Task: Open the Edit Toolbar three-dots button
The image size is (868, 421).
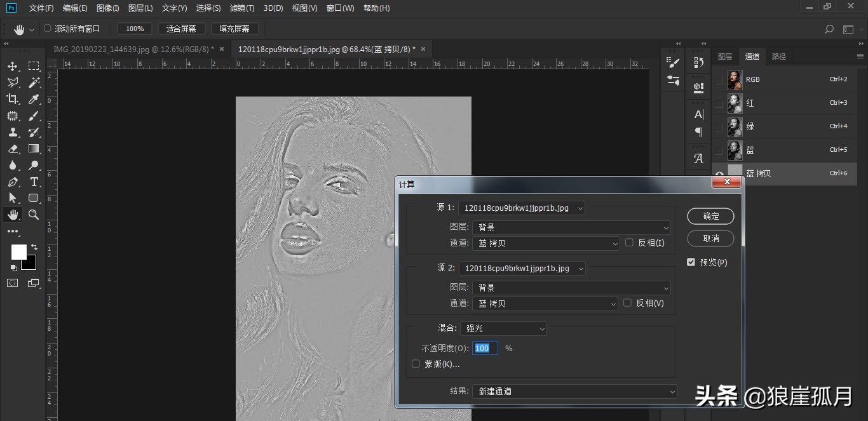Action: tap(13, 231)
